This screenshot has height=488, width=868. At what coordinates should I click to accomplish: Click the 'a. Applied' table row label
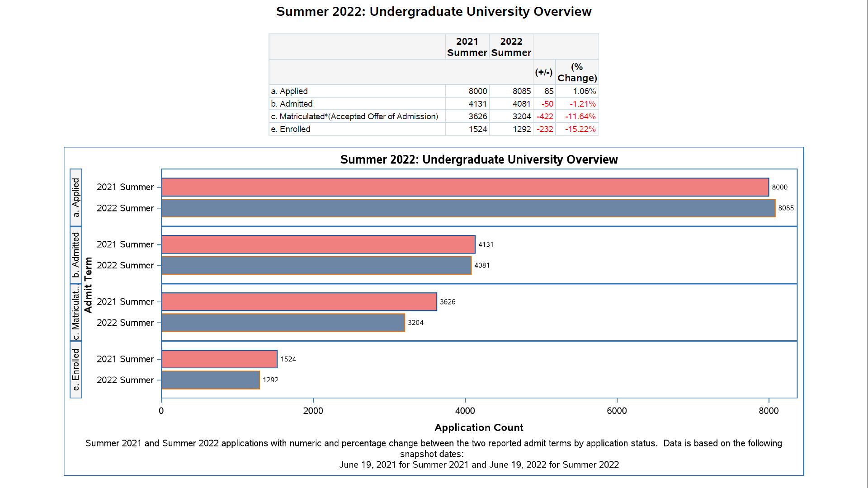289,91
